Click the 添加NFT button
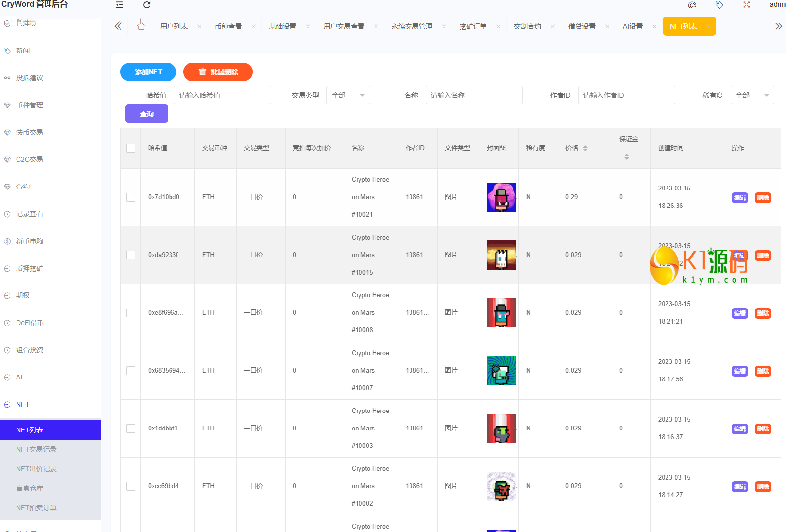 [x=148, y=72]
